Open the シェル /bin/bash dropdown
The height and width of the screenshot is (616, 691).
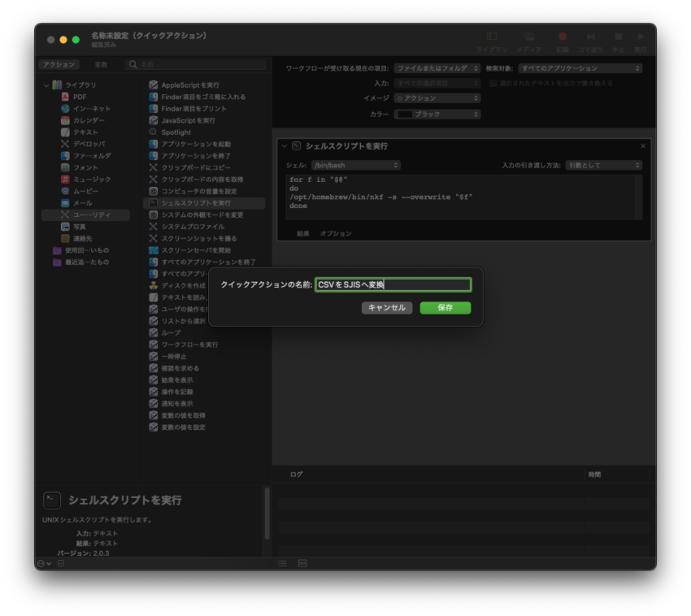[355, 165]
